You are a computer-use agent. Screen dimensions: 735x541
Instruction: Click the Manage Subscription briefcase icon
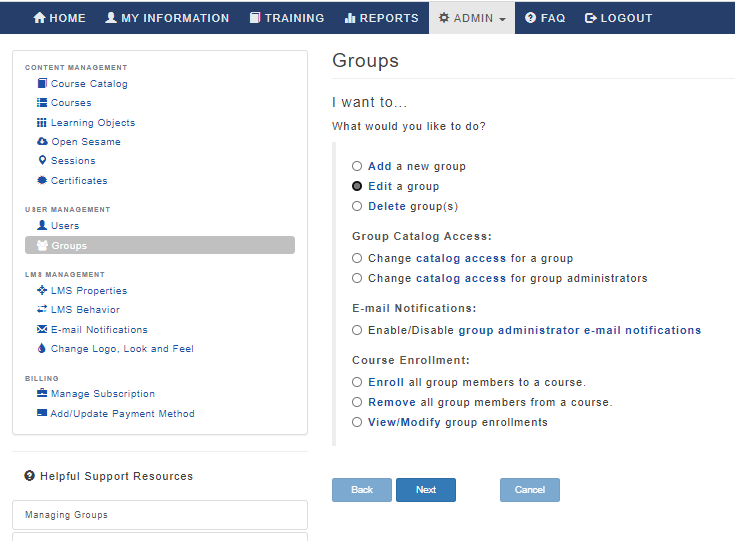point(42,393)
